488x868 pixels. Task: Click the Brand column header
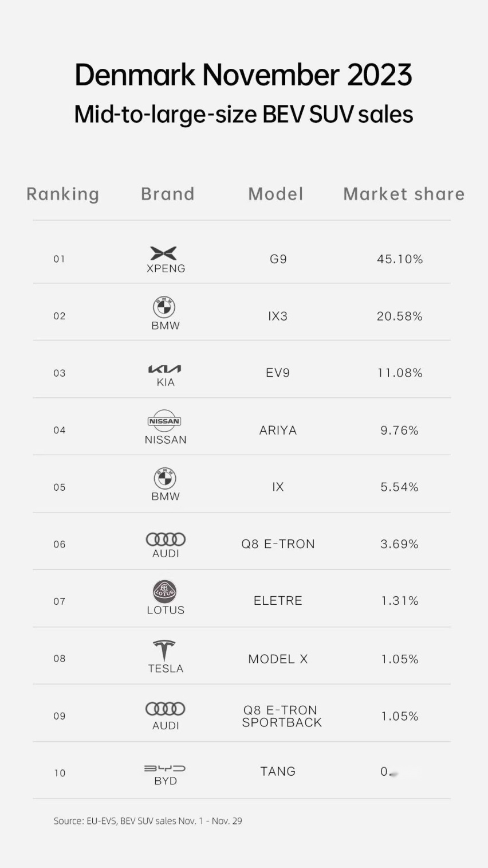168,194
